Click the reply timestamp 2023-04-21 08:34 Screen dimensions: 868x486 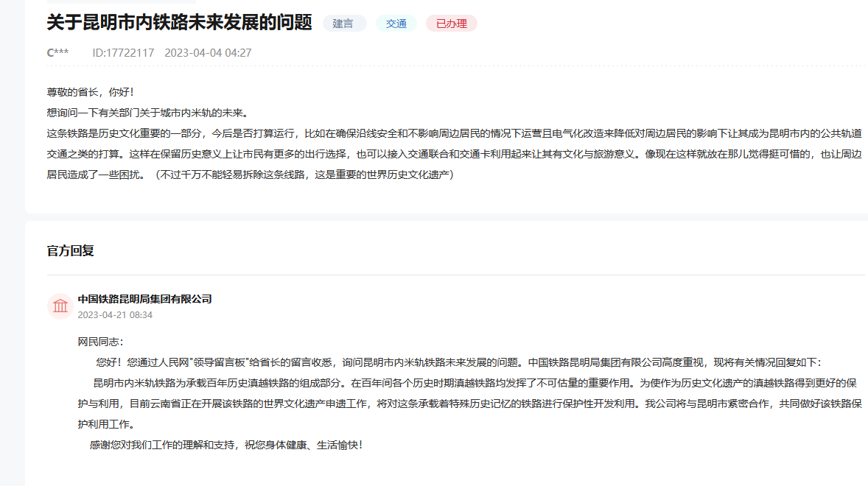[115, 314]
